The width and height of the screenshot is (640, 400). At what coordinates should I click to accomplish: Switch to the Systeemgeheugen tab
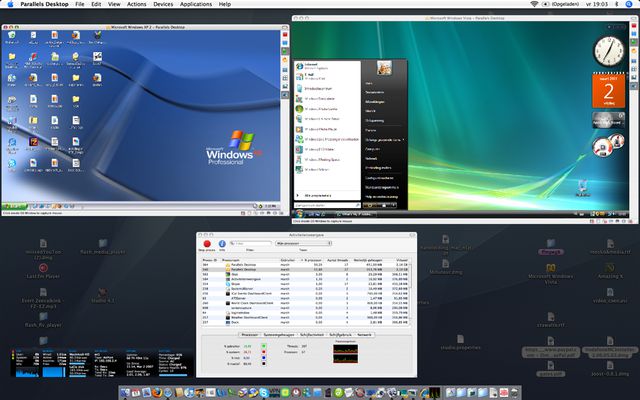(279, 335)
